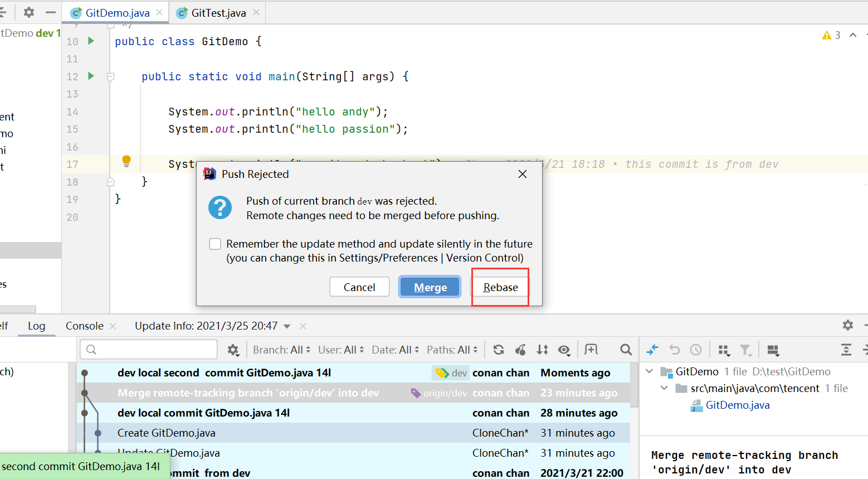The height and width of the screenshot is (479, 868).
Task: Expand the Update Info tab dropdown arrow
Action: 287,327
